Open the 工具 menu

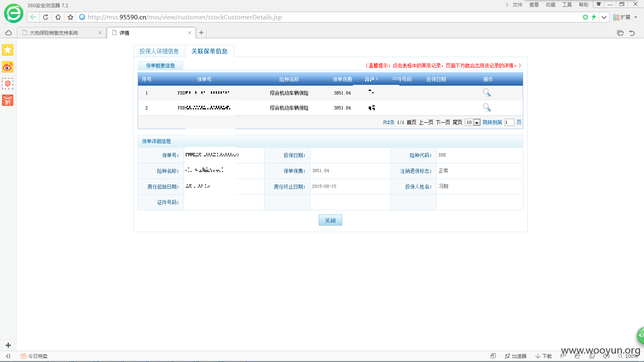(567, 5)
